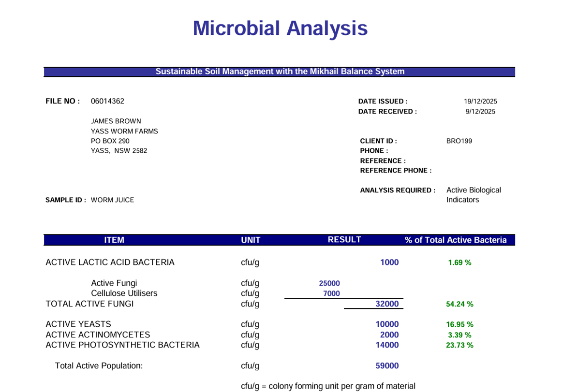Click the DATE ISSUED value 19/12/2025
Image resolution: width=563 pixels, height=392 pixels.
480,101
